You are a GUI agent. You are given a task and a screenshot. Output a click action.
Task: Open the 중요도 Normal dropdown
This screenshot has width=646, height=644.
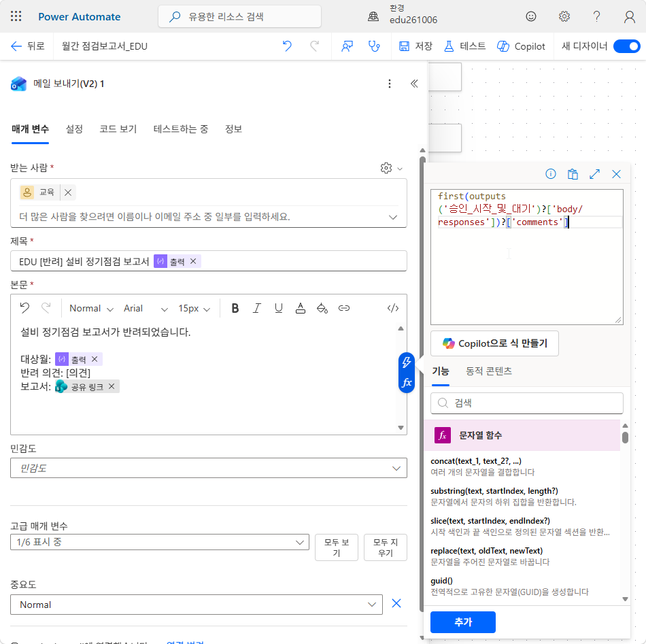tap(197, 605)
